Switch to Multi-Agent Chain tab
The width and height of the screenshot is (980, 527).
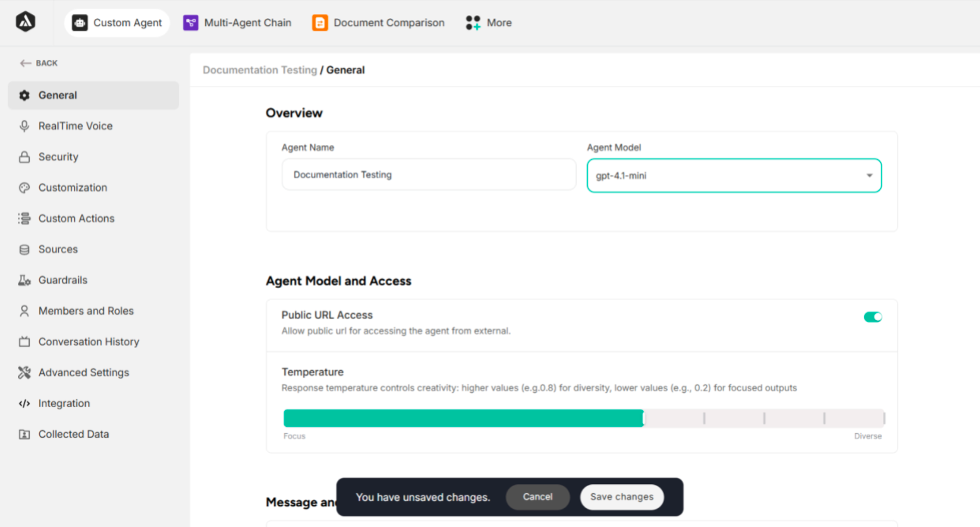pyautogui.click(x=237, y=23)
